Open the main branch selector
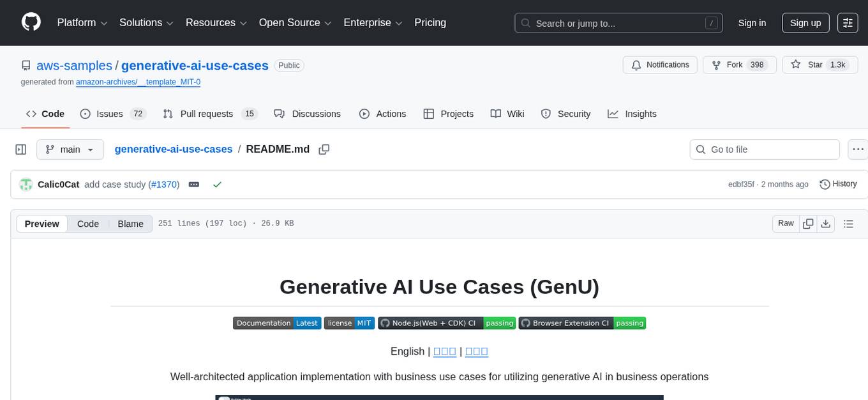868x400 pixels. (70, 149)
